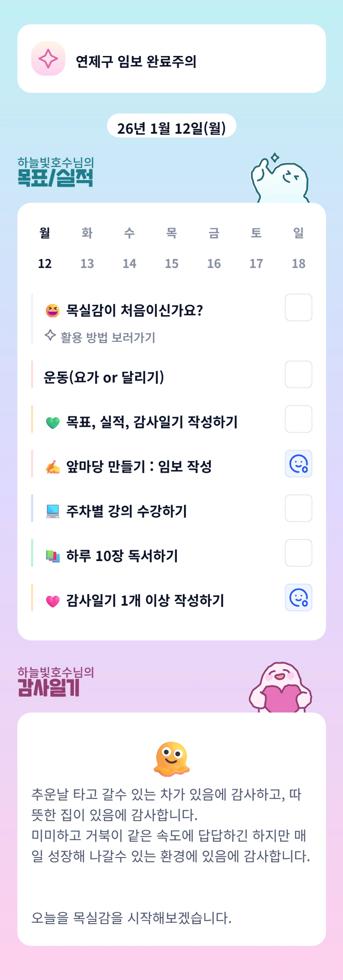This screenshot has height=980, width=343.
Task: Select Tuesday 13 in week calendar
Action: tap(87, 263)
